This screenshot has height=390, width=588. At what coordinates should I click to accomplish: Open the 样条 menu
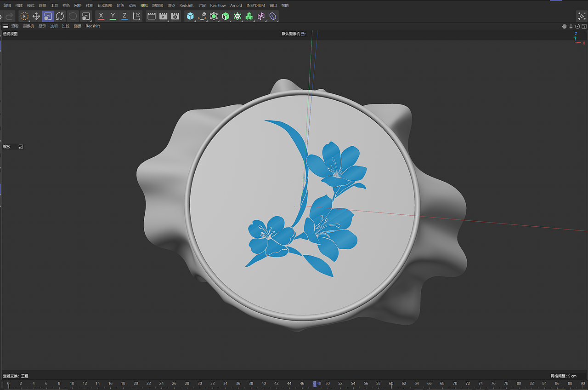[66, 6]
